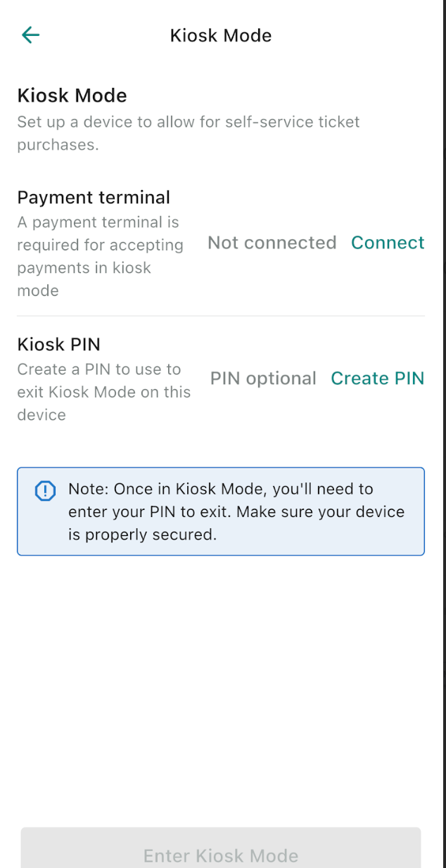Select the "PIN optional" status text
Image resolution: width=446 pixels, height=868 pixels.
(x=263, y=378)
